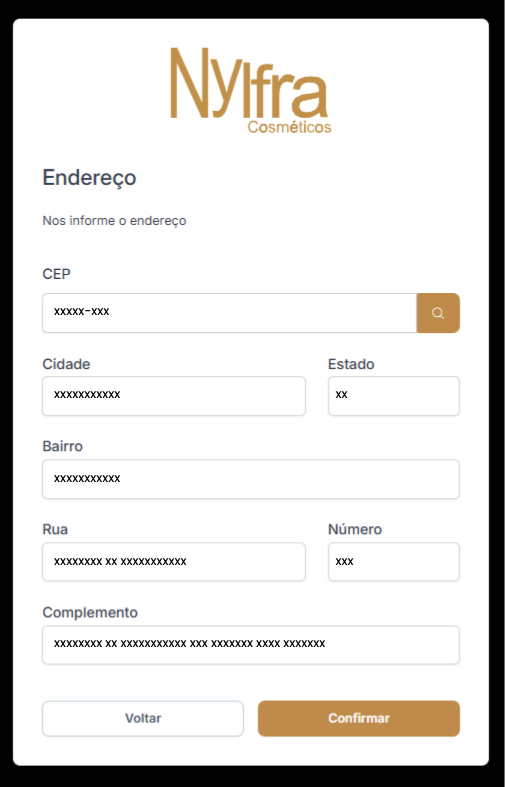The height and width of the screenshot is (787, 505).
Task: Click into the Cidade text field
Action: point(174,396)
